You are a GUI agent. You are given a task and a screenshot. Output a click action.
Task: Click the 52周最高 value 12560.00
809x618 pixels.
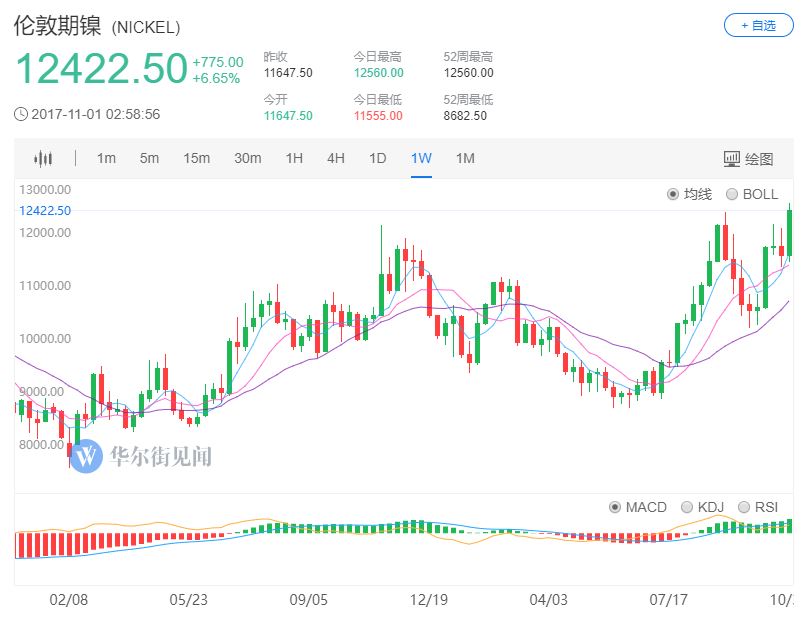[468, 72]
